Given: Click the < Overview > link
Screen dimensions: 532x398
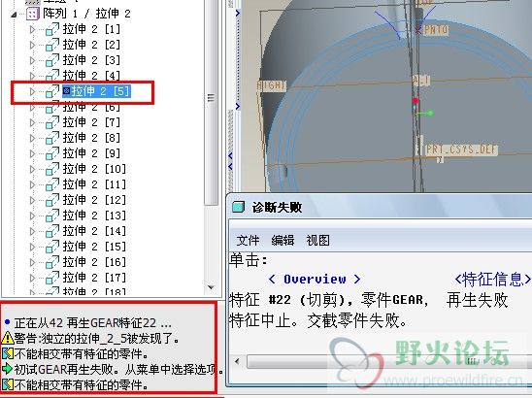Looking at the screenshot, I should pyautogui.click(x=315, y=280).
